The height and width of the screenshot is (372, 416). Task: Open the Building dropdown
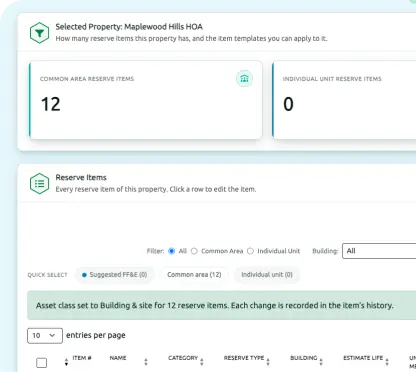[x=379, y=251]
